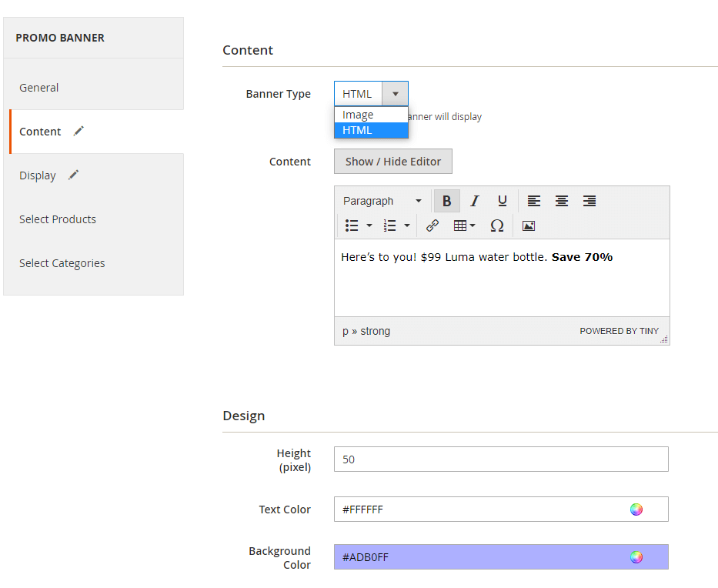Insert a numbered list
Image resolution: width=718 pixels, height=588 pixels.
tap(389, 226)
